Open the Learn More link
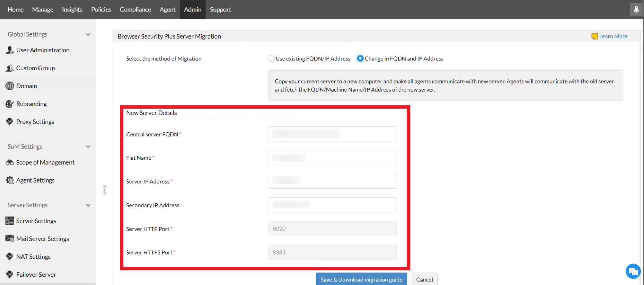 [613, 36]
